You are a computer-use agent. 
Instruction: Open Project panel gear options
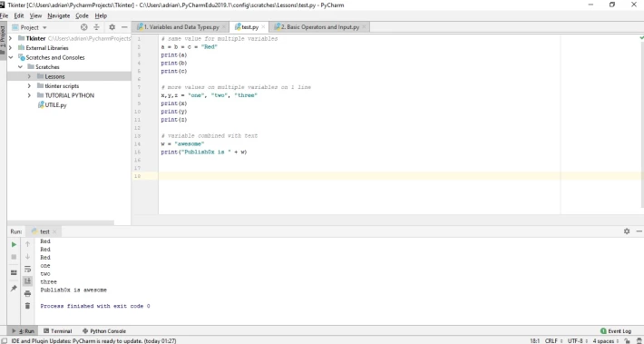click(112, 27)
